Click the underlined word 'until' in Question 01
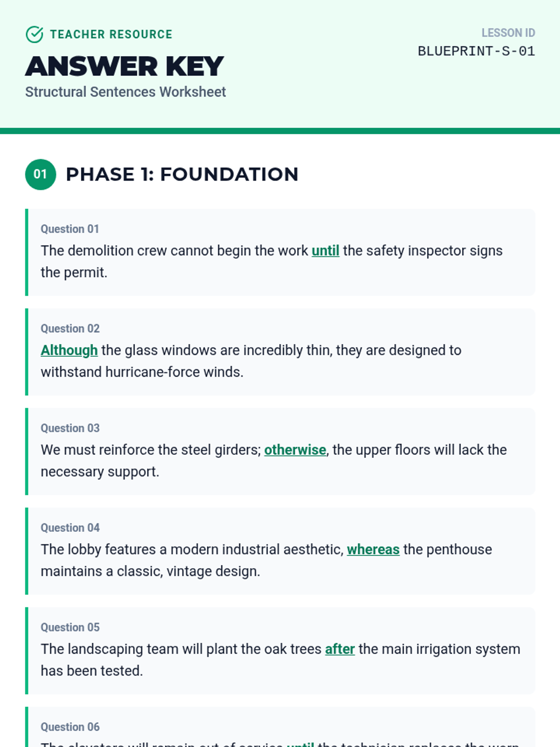This screenshot has width=560, height=747. 325,251
